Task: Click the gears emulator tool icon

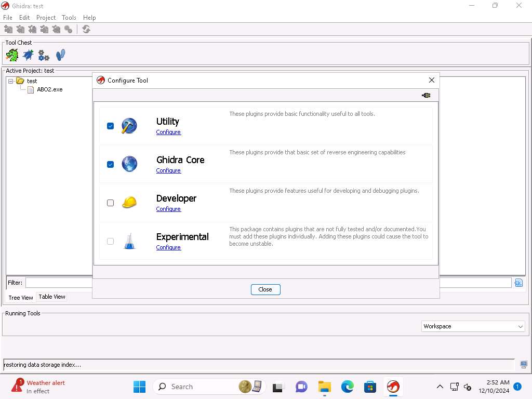Action: click(44, 55)
